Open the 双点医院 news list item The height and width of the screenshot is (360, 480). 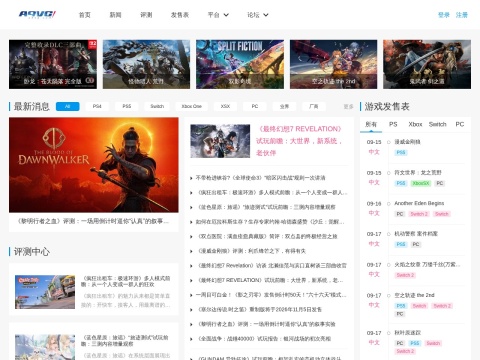[x=267, y=237]
